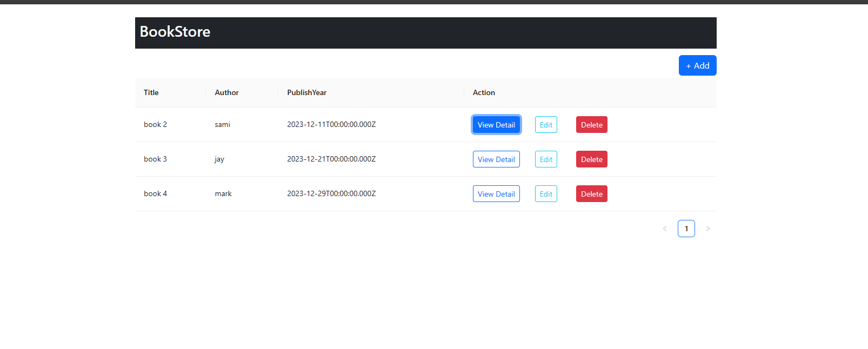The height and width of the screenshot is (349, 868).
Task: Click the BookStore header title
Action: point(175,32)
